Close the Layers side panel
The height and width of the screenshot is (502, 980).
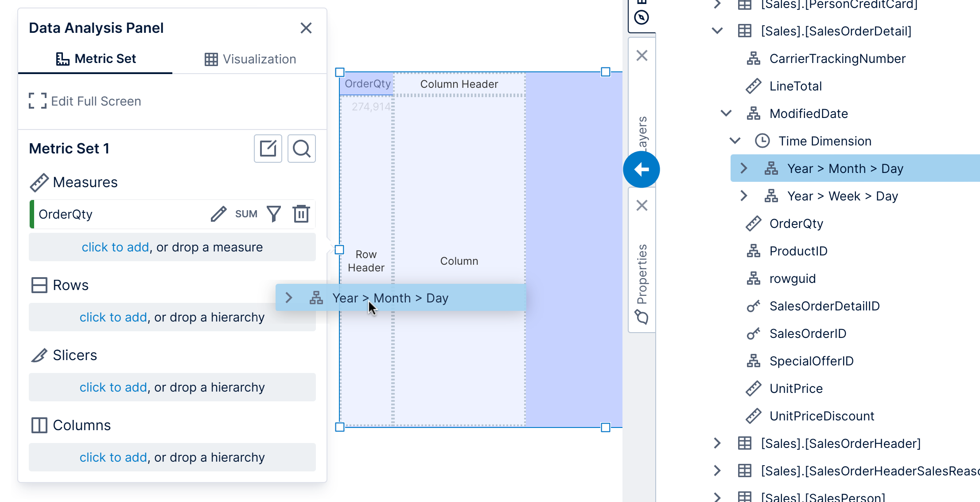(x=642, y=56)
